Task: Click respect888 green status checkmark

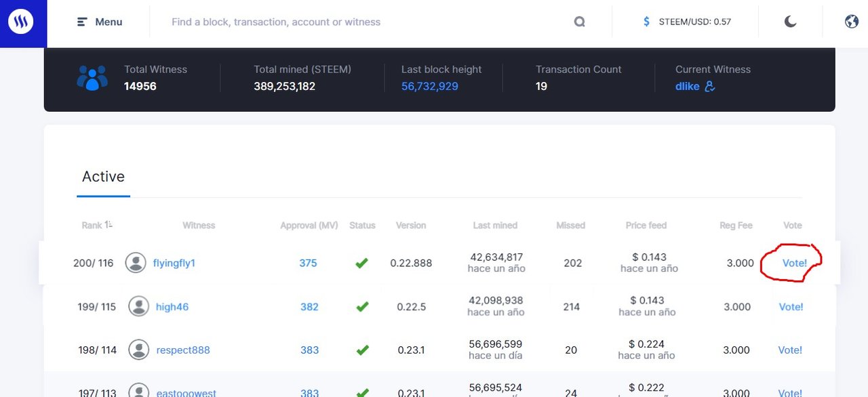Action: click(x=363, y=350)
